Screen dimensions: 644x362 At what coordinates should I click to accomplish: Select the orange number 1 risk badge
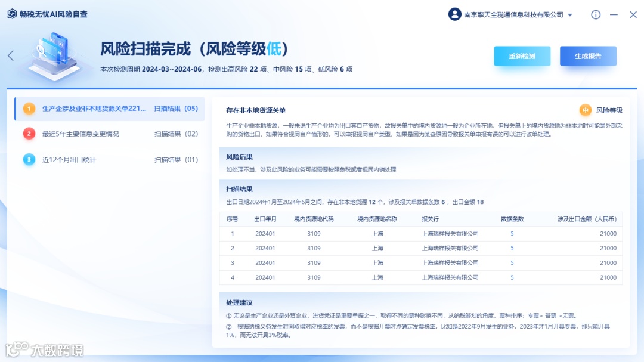[29, 109]
